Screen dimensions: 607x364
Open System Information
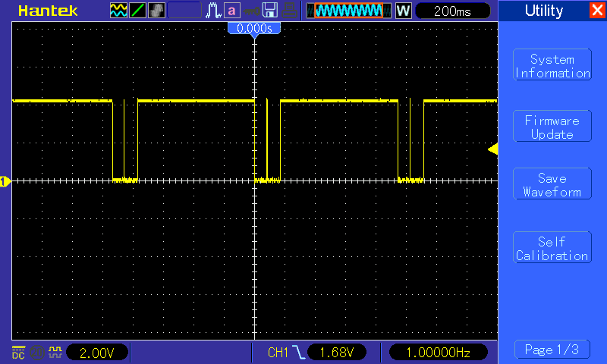click(552, 65)
